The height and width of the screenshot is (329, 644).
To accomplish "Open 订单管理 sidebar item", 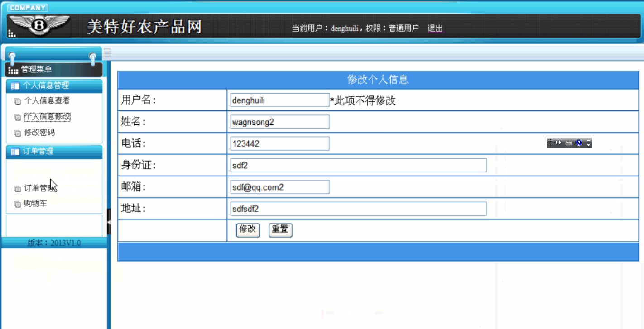I will pyautogui.click(x=39, y=188).
